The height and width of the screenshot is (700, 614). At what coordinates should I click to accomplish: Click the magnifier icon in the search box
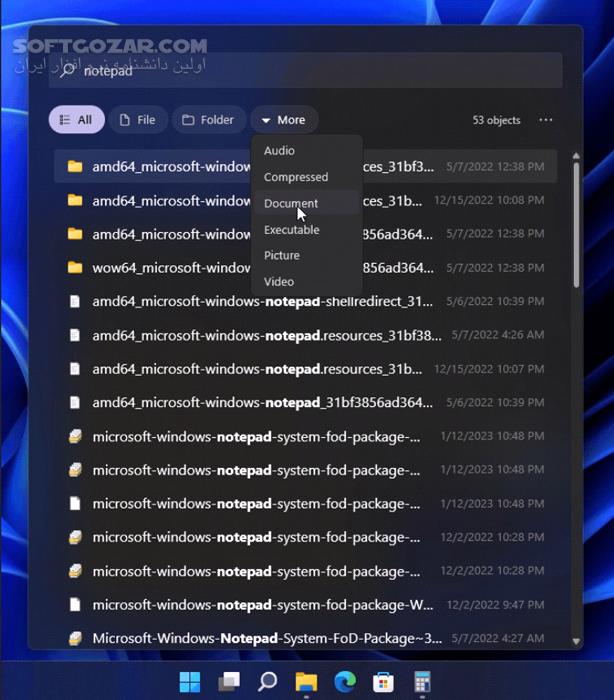coord(67,71)
